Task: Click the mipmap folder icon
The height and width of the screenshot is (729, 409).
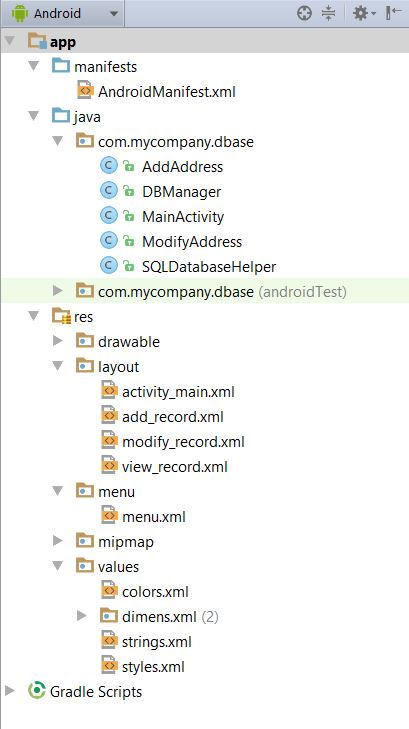Action: coord(85,541)
